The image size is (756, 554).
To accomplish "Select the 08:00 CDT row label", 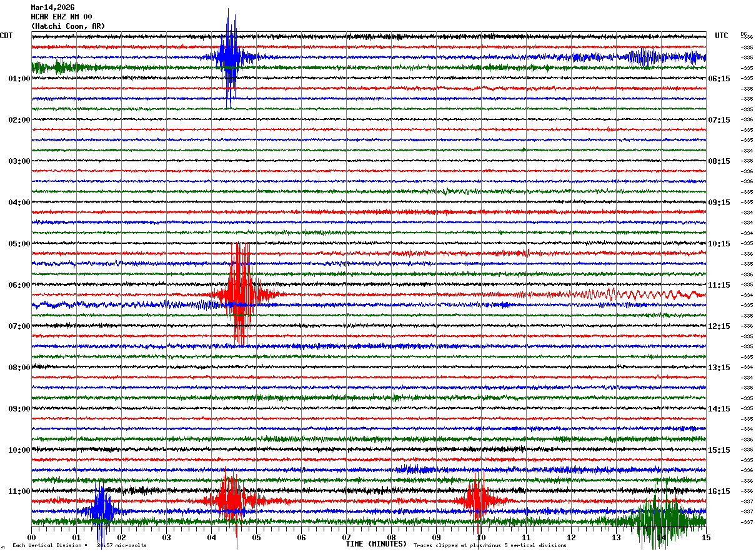I will pyautogui.click(x=19, y=368).
